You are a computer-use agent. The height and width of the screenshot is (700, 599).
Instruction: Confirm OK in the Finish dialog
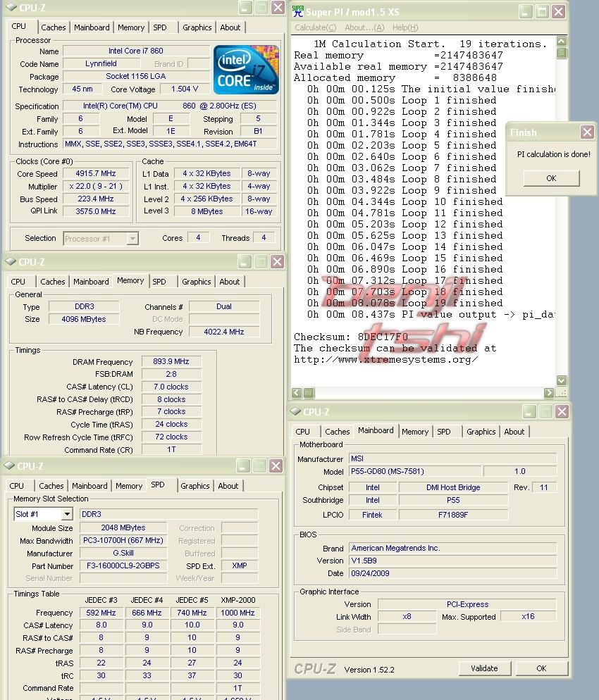click(551, 178)
